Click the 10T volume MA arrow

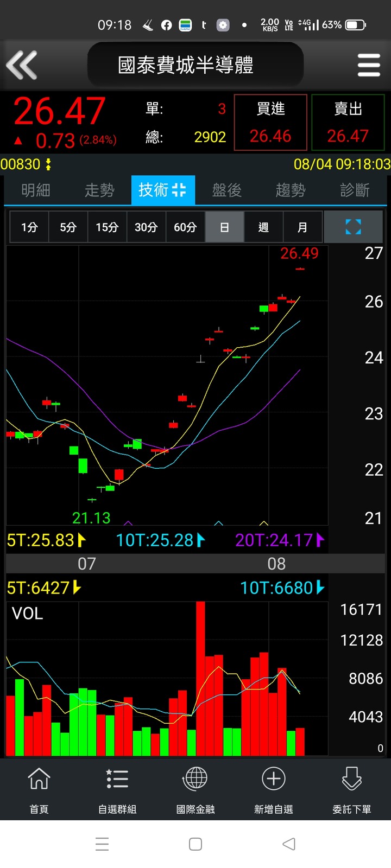319,588
